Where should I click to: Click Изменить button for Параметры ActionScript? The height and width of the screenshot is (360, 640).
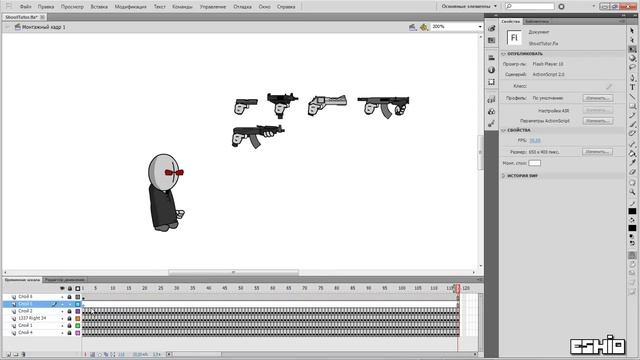point(598,121)
